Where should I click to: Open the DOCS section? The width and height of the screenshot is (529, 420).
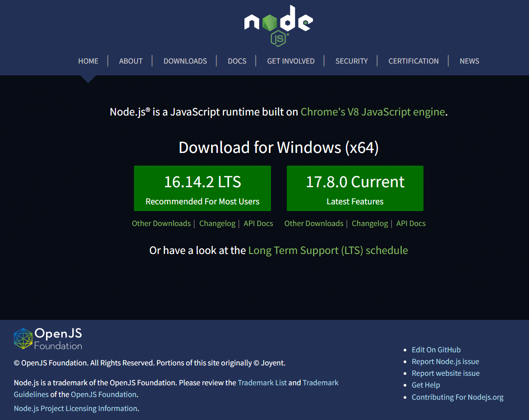(x=237, y=61)
